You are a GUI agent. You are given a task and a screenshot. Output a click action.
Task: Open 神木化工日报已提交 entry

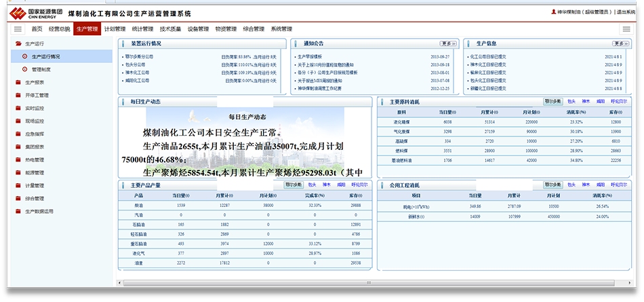488,64
